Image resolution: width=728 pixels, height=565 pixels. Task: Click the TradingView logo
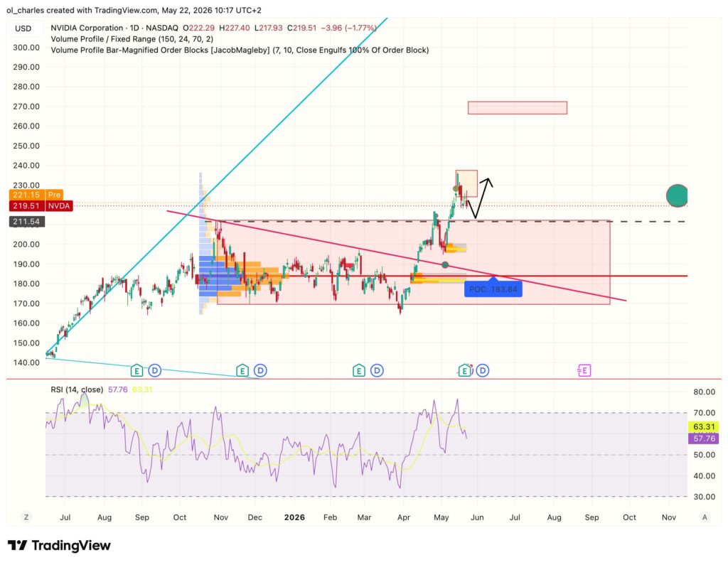coord(60,545)
